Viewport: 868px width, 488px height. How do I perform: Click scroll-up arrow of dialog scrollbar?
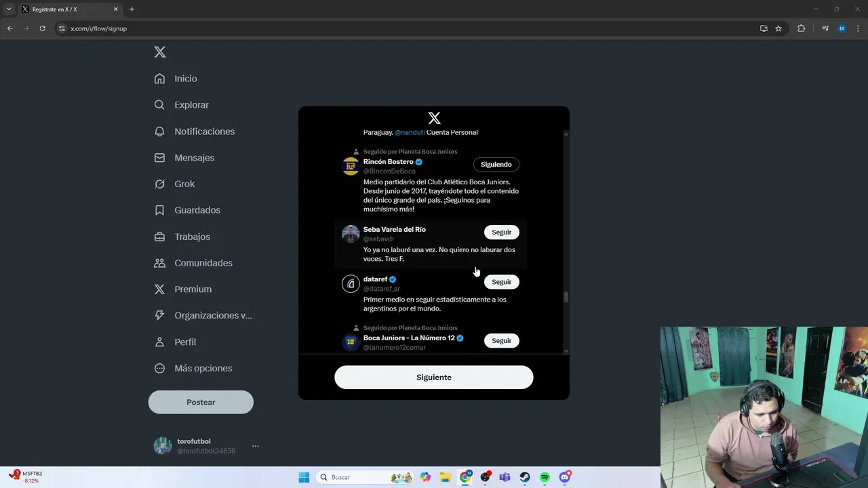click(x=566, y=134)
